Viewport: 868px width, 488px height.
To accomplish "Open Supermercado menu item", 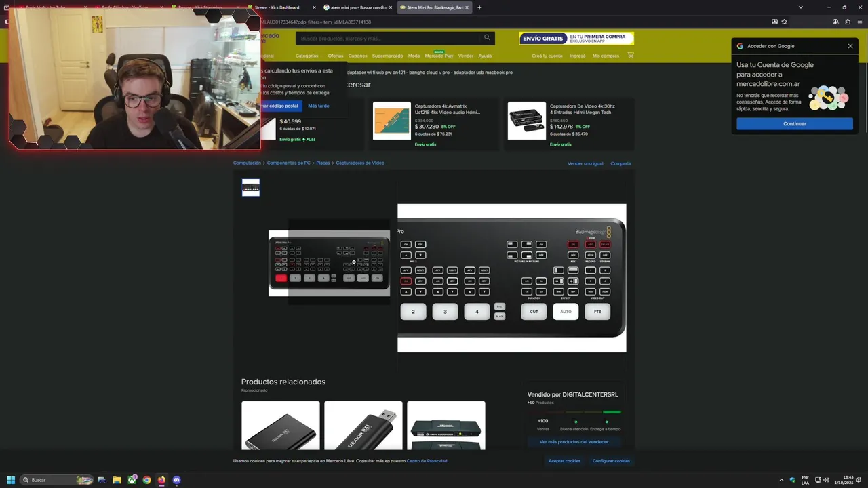I will point(387,56).
